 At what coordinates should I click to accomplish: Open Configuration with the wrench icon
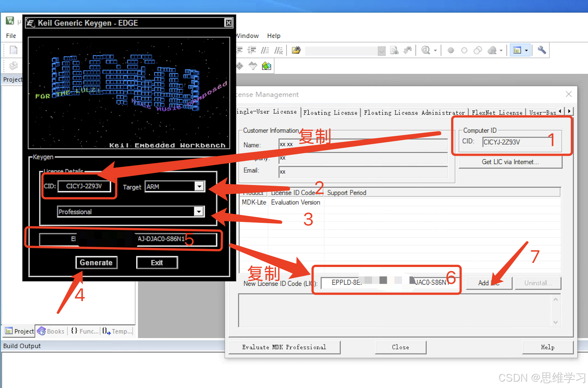click(x=541, y=50)
